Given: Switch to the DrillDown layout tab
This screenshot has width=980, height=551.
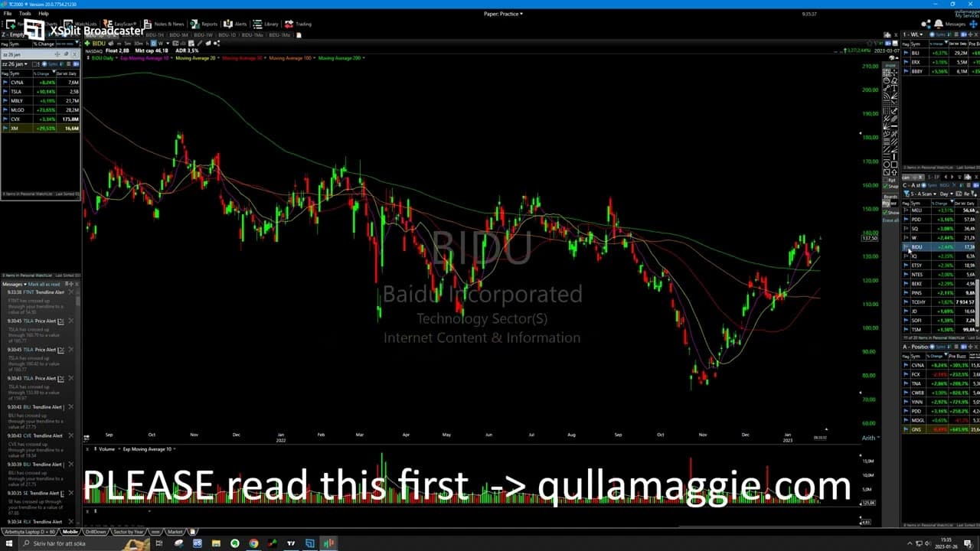Looking at the screenshot, I should click(96, 531).
